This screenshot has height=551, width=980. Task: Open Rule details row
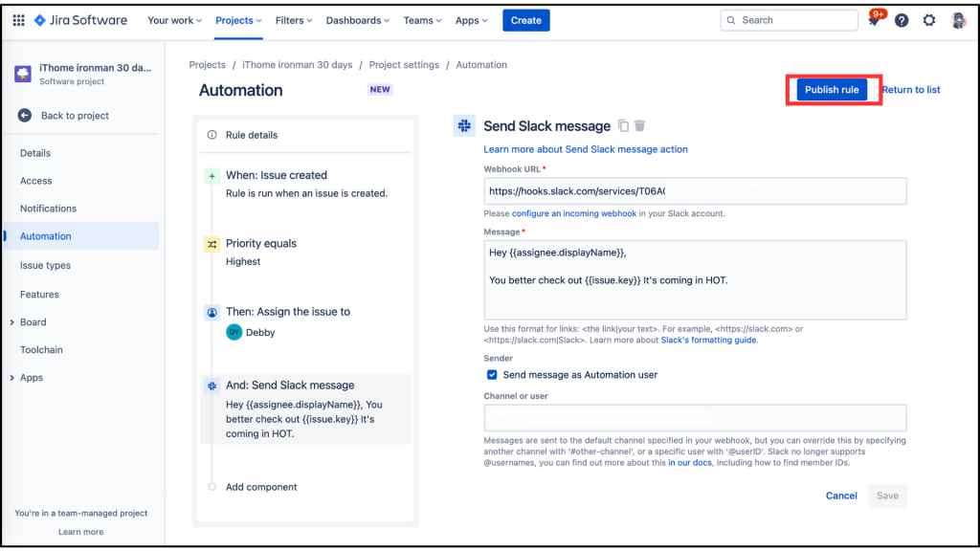tap(305, 135)
